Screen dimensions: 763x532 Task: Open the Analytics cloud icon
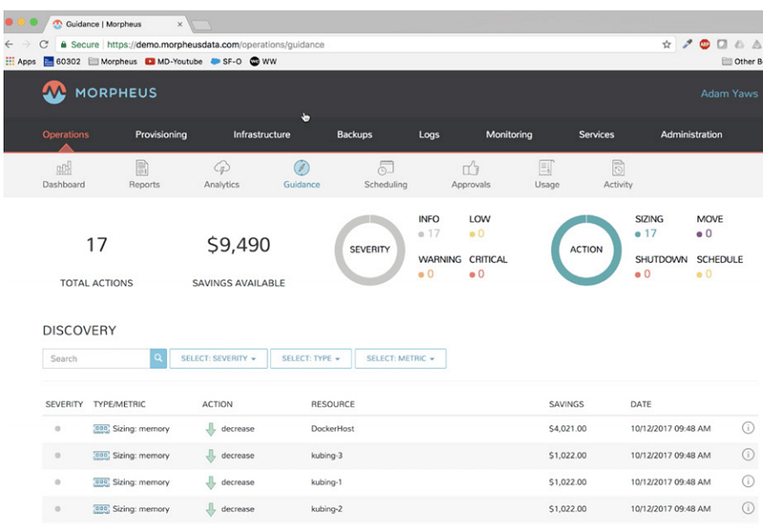click(x=222, y=169)
